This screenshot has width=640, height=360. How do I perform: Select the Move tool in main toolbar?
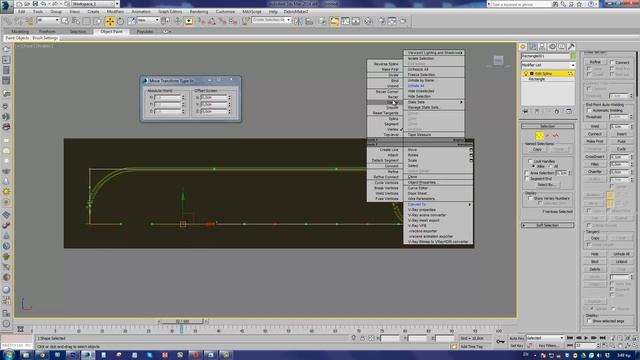coord(110,21)
